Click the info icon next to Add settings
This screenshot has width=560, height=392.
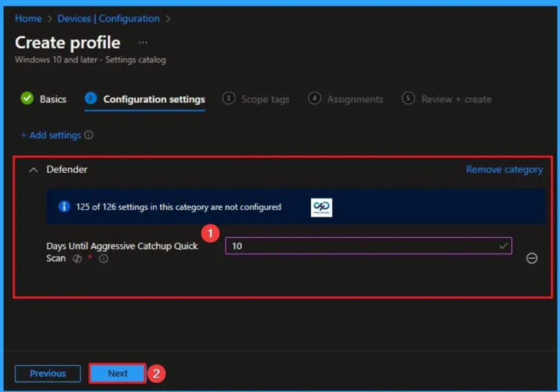pyautogui.click(x=90, y=135)
